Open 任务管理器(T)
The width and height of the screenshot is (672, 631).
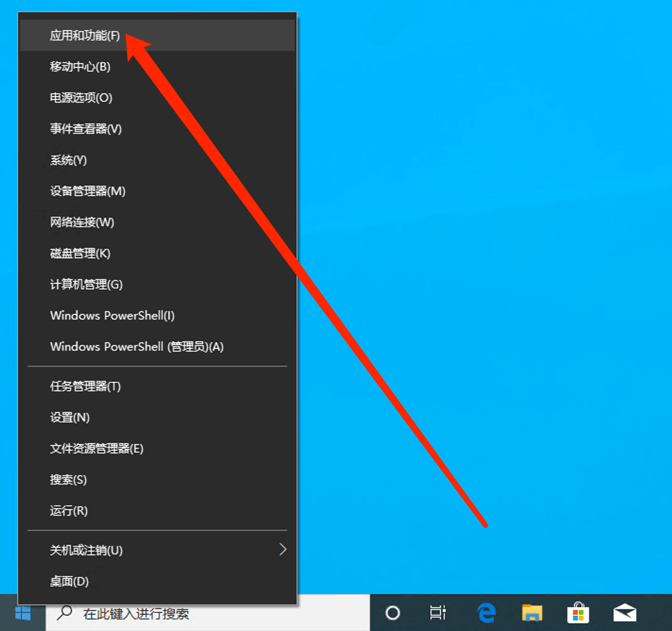tap(157, 386)
